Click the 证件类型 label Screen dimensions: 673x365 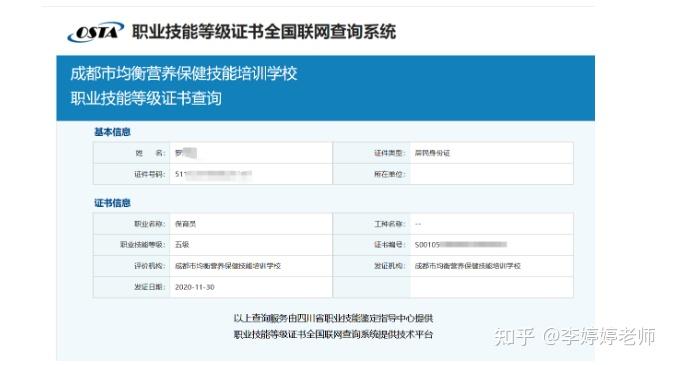pos(389,153)
